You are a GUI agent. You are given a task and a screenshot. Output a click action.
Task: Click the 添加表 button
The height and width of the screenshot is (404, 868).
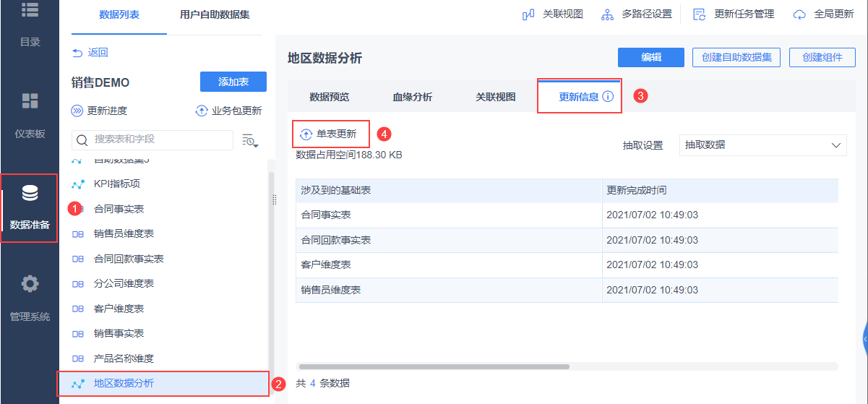[x=233, y=82]
